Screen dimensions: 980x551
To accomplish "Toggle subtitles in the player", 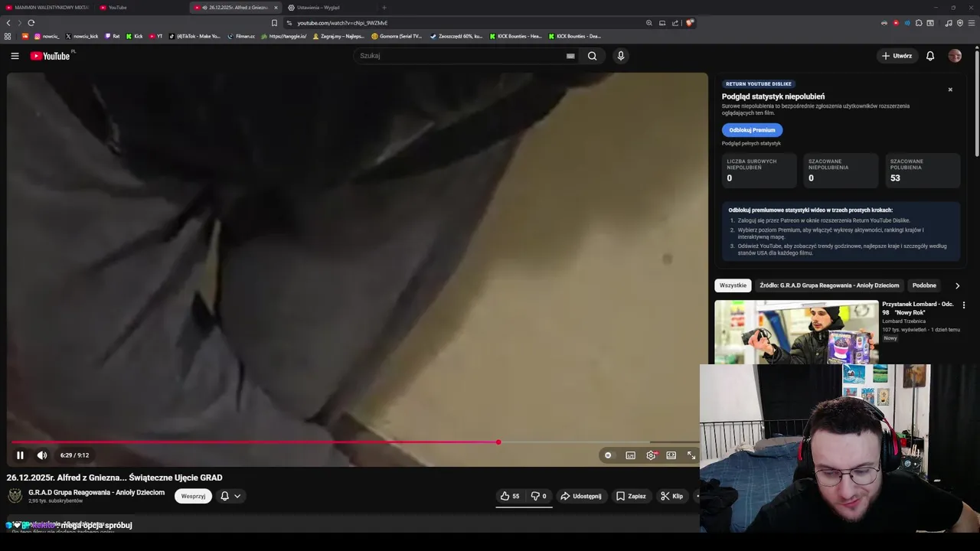I will tap(630, 455).
